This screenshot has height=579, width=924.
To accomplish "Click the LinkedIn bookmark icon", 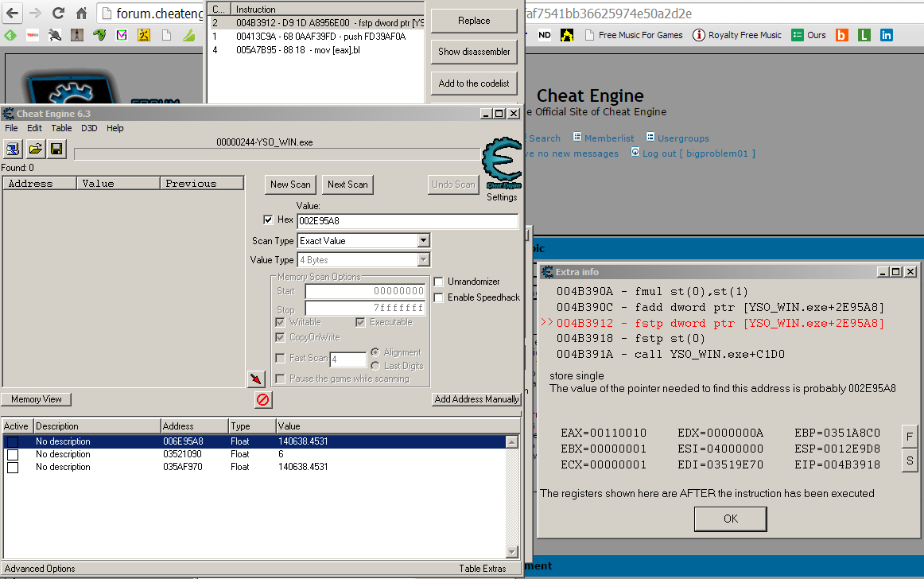I will (886, 35).
